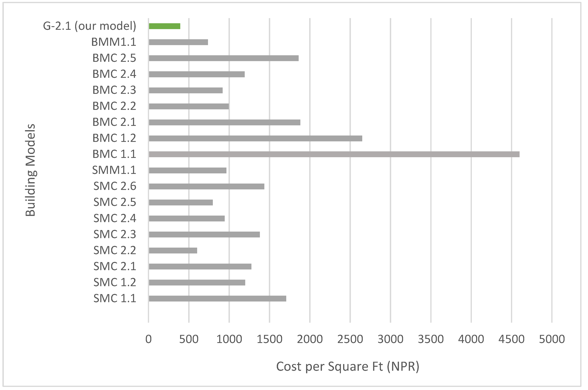The width and height of the screenshot is (588, 390).
Task: Select the SMC 2.2 bar
Action: pos(173,251)
